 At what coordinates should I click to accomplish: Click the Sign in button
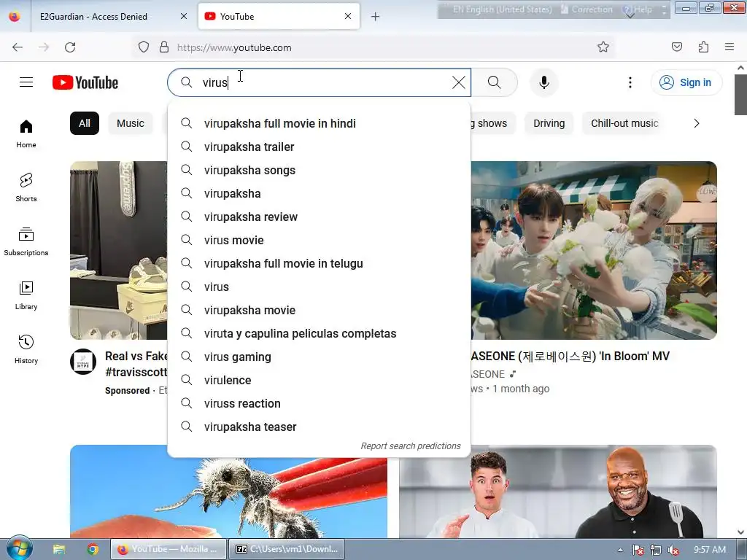[686, 82]
